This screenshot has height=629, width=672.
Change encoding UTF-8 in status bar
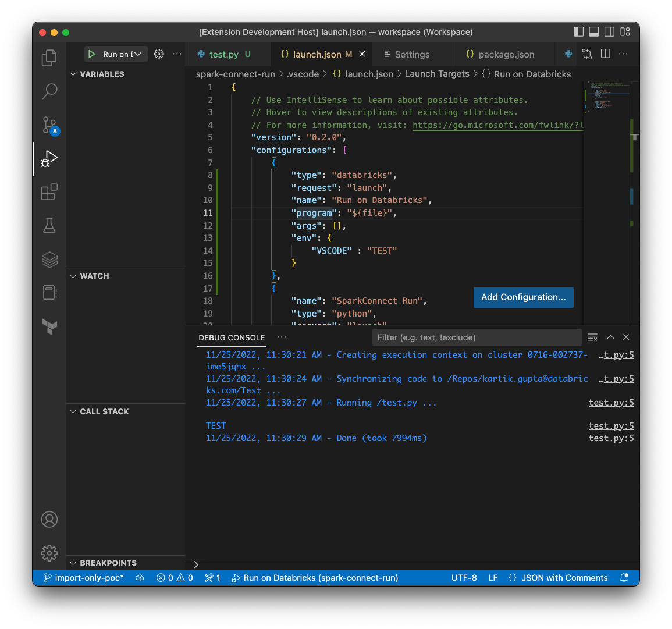(x=464, y=578)
